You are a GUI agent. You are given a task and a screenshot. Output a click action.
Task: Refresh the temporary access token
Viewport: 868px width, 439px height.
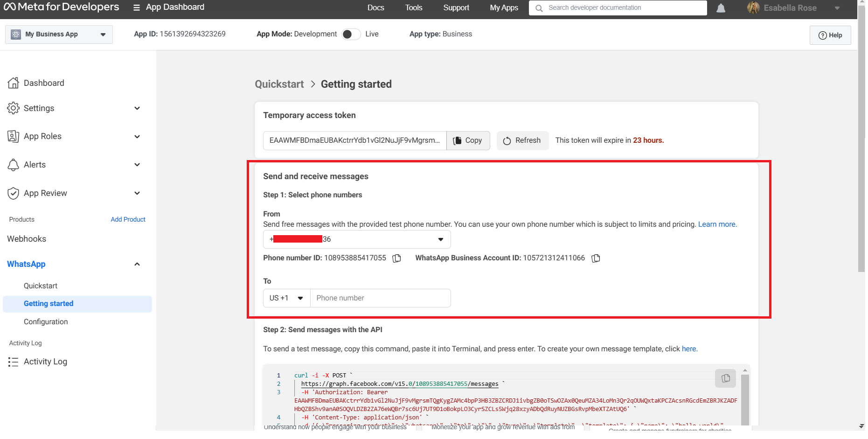coord(522,140)
